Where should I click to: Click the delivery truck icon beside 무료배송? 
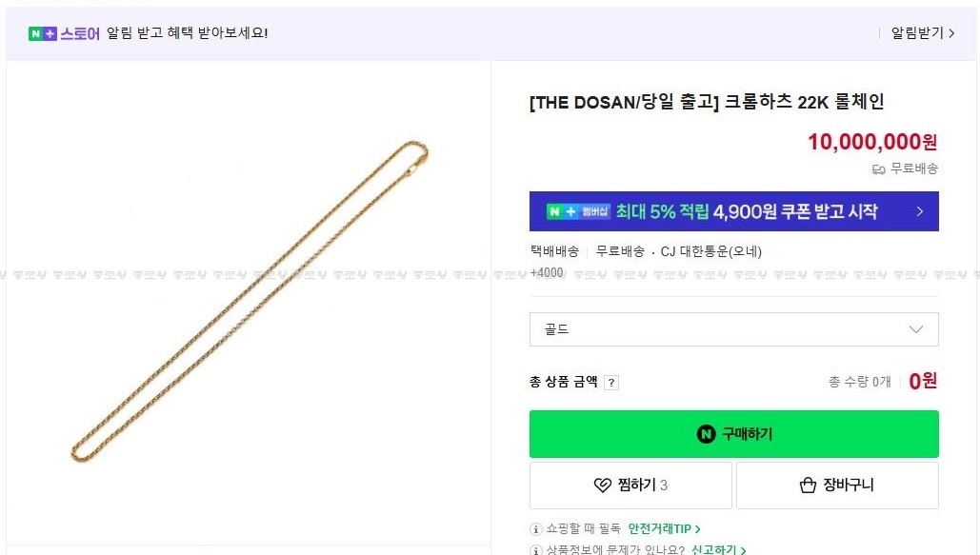click(879, 169)
